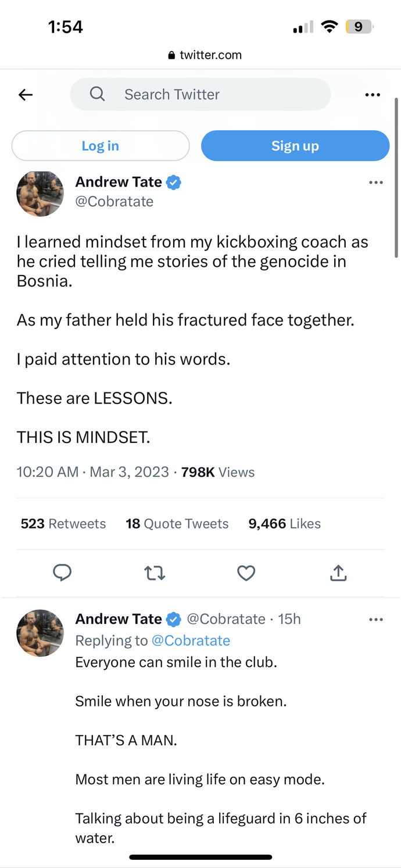Click the reply speech bubble icon

[x=62, y=573]
